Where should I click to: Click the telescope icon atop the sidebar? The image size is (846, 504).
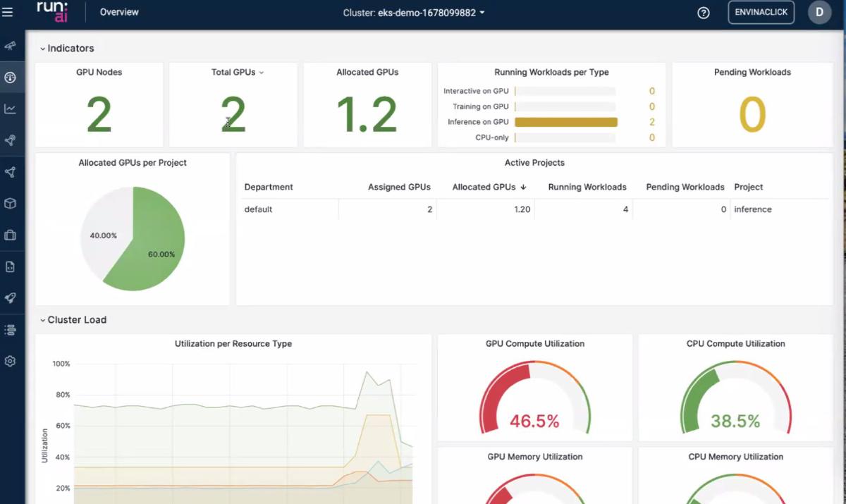10,45
